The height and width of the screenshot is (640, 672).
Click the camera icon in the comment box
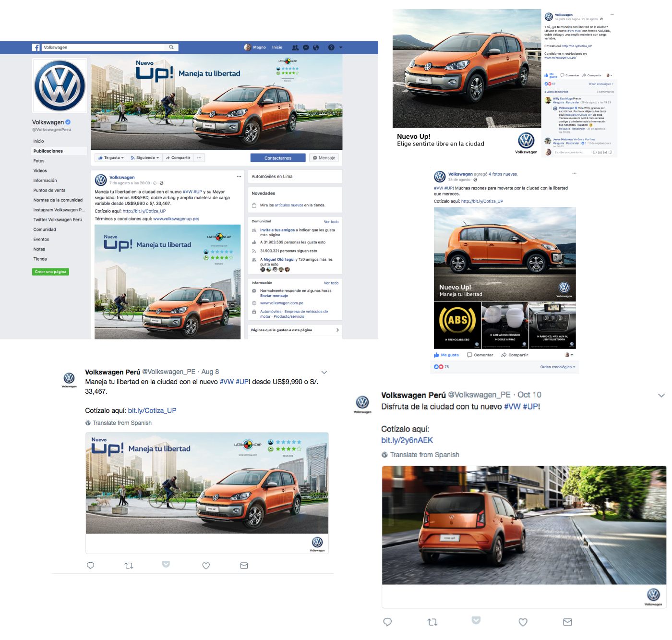tap(600, 152)
